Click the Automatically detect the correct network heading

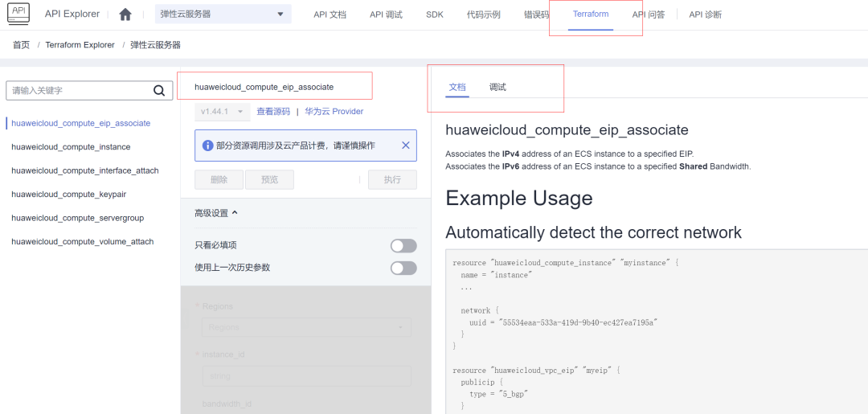tap(593, 232)
